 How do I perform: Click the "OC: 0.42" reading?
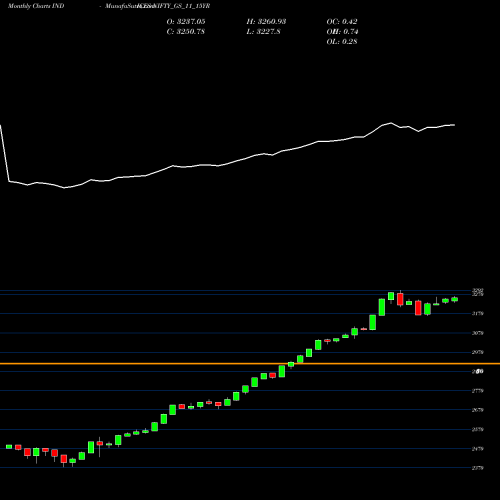click(x=342, y=21)
